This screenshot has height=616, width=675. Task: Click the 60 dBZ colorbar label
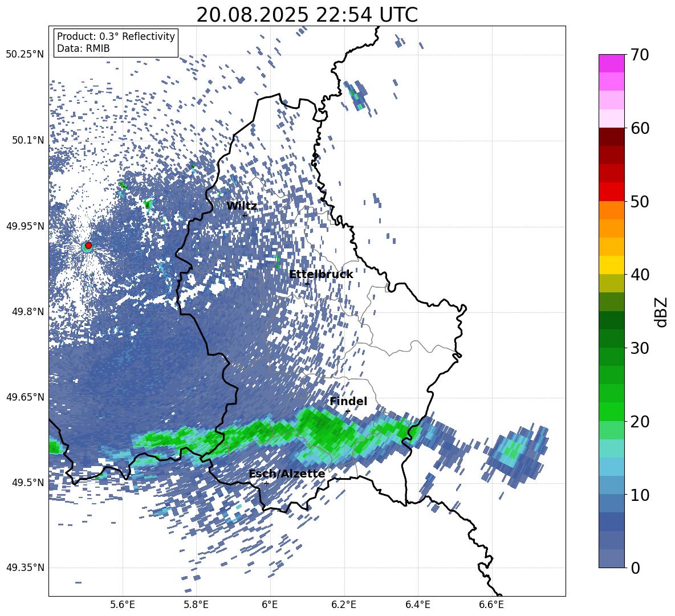point(640,128)
